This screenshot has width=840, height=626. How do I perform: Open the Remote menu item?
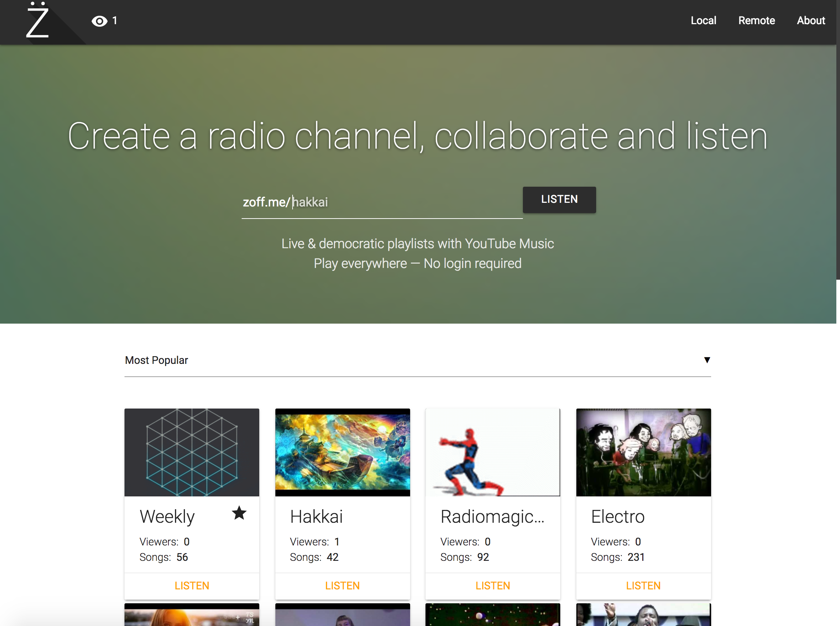pyautogui.click(x=756, y=21)
